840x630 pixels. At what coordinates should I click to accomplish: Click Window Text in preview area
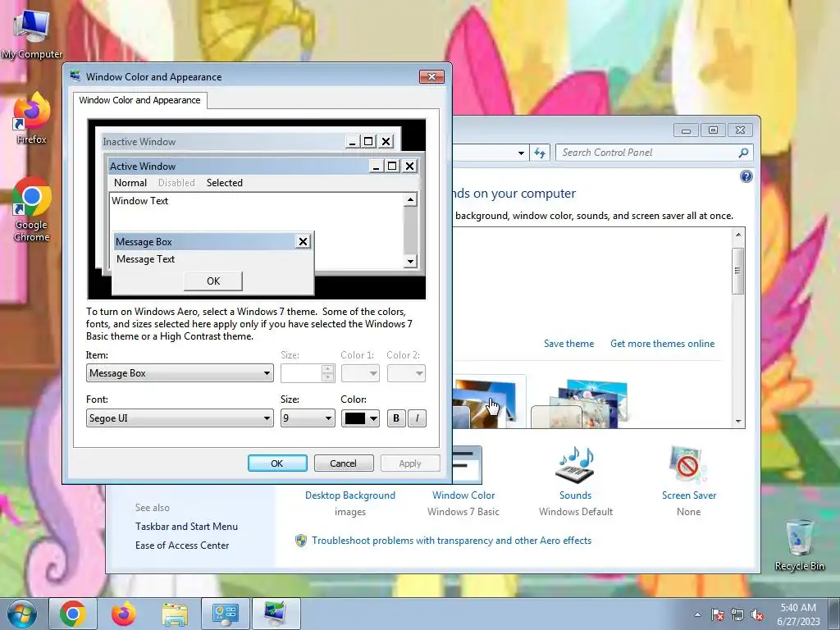point(139,201)
